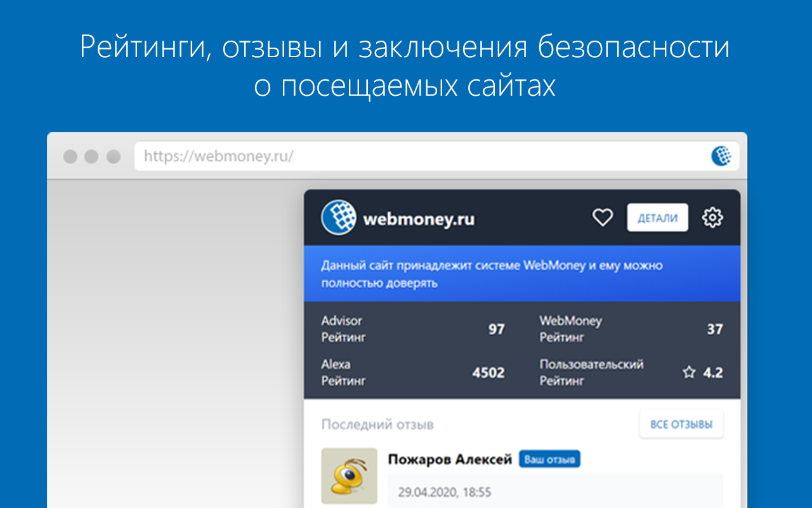Select the WebMoney Рейтинг value 37
The height and width of the screenshot is (508, 812).
[714, 329]
